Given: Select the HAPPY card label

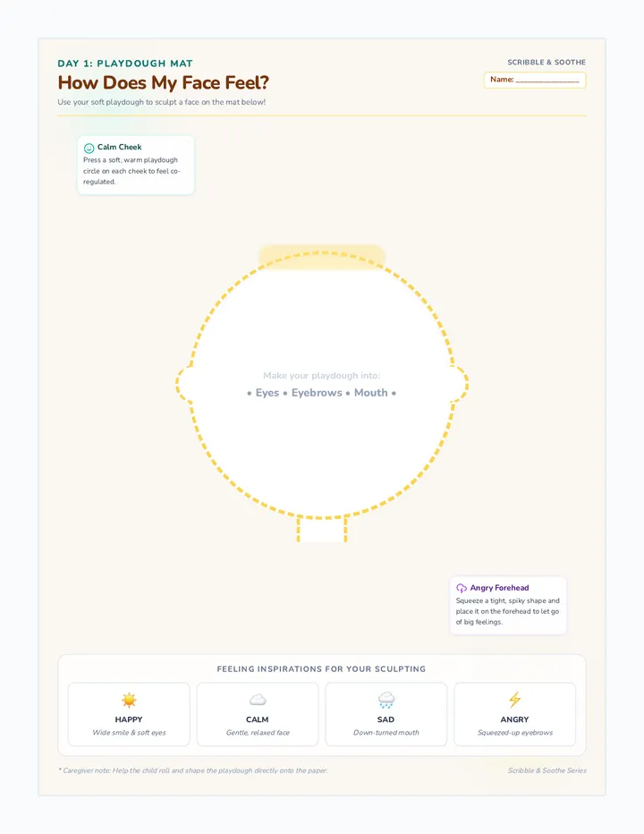Looking at the screenshot, I should (129, 719).
